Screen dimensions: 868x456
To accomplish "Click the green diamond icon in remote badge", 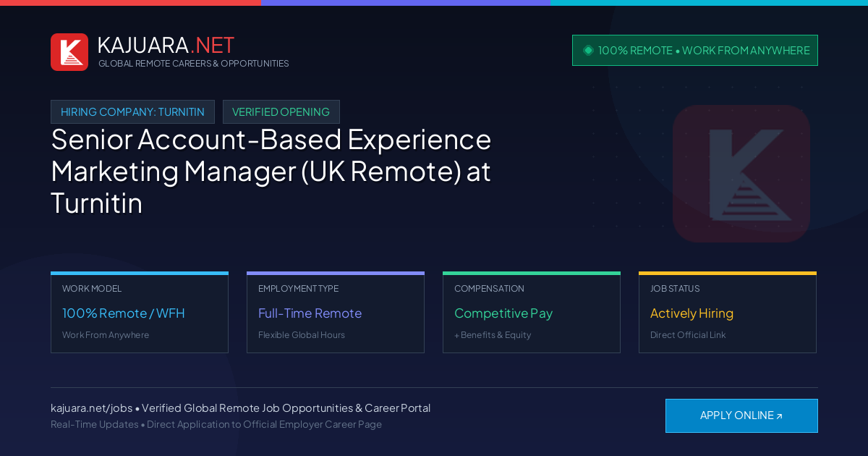I will [x=588, y=50].
